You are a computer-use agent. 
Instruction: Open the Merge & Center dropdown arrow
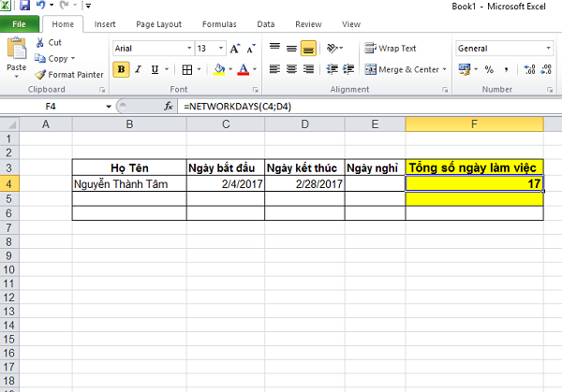443,69
